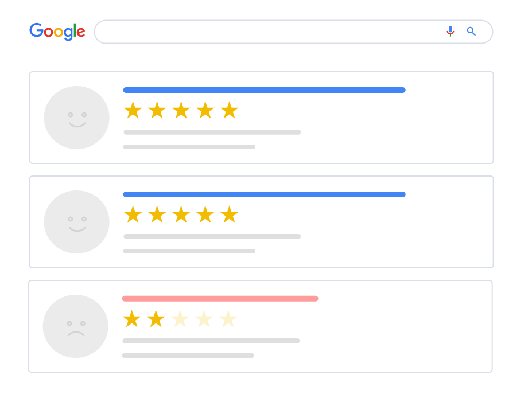Click the smiley avatar in the middle review
The height and width of the screenshot is (406, 532).
76,222
